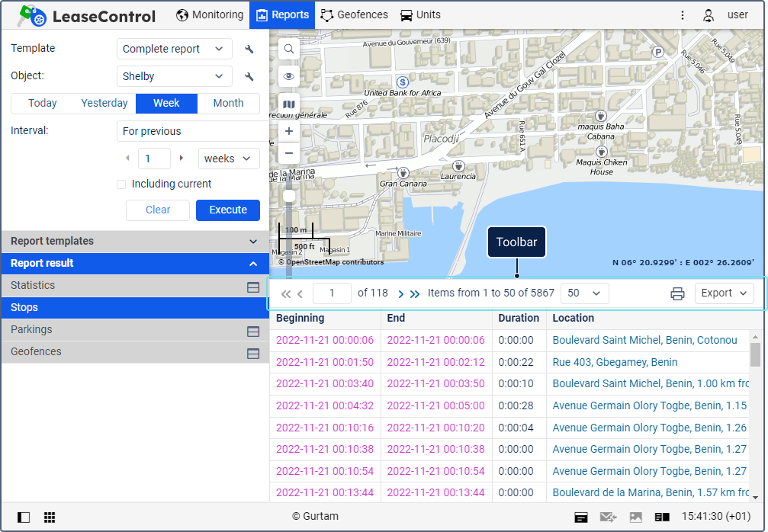Toggle map visibility eye icon
The height and width of the screenshot is (532, 768).
289,76
